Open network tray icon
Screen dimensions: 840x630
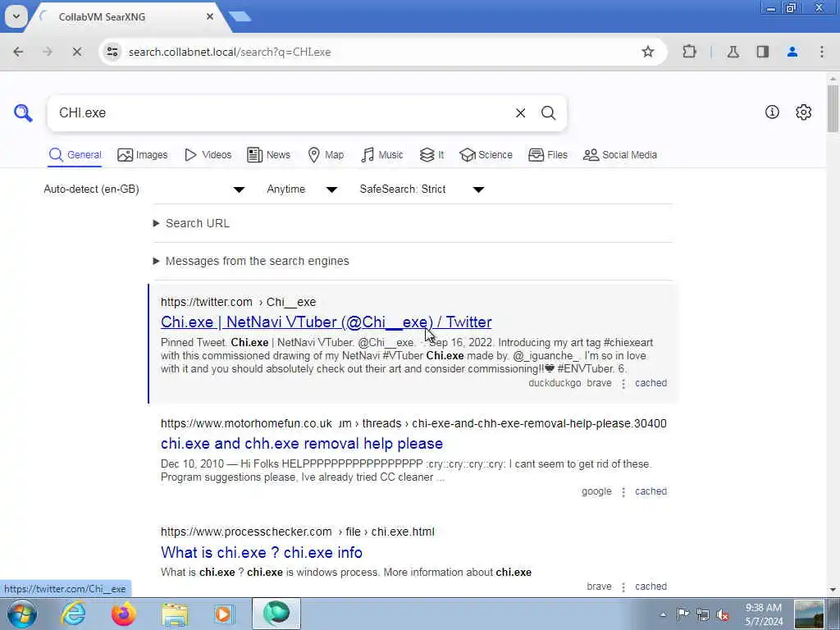703,614
